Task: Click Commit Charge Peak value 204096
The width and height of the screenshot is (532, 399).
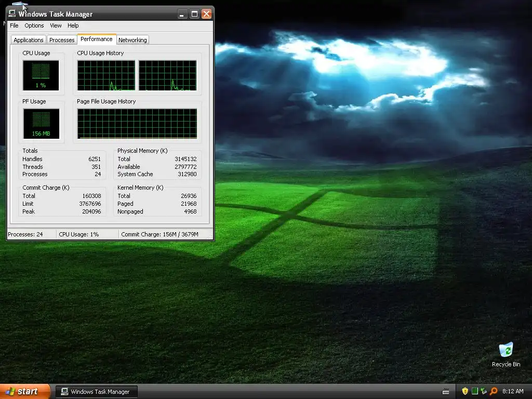Action: (91, 212)
